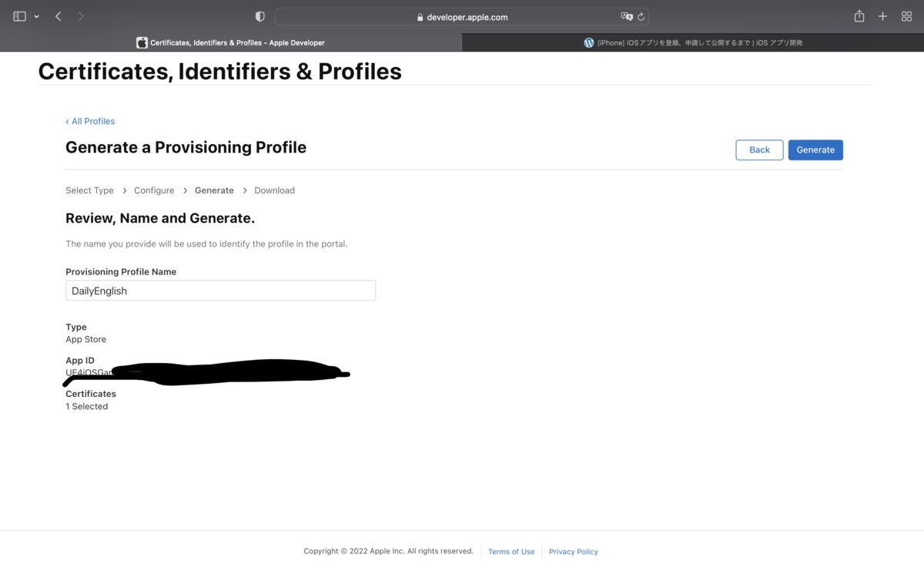This screenshot has width=924, height=578.
Task: Reload the page with the refresh icon
Action: pos(641,16)
